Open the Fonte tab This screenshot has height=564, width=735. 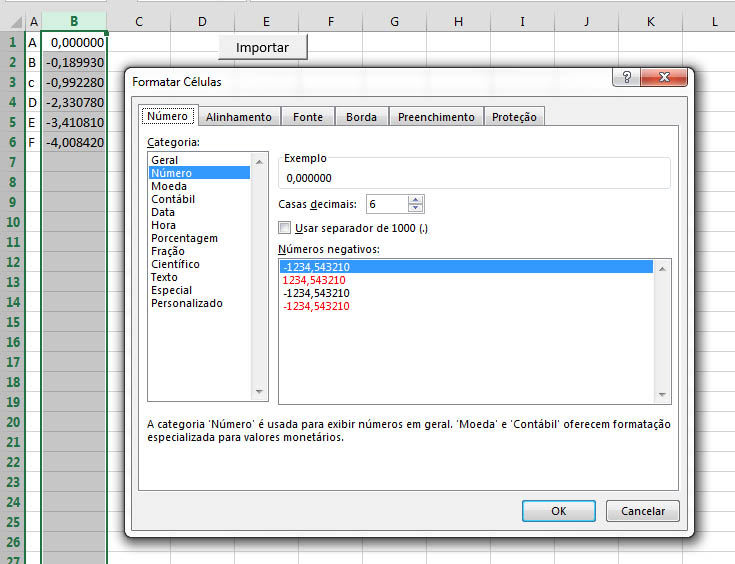(307, 117)
